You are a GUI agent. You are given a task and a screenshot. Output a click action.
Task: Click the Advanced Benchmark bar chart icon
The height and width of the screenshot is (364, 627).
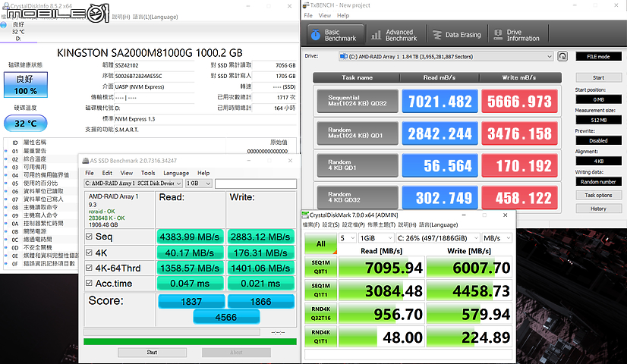[376, 35]
